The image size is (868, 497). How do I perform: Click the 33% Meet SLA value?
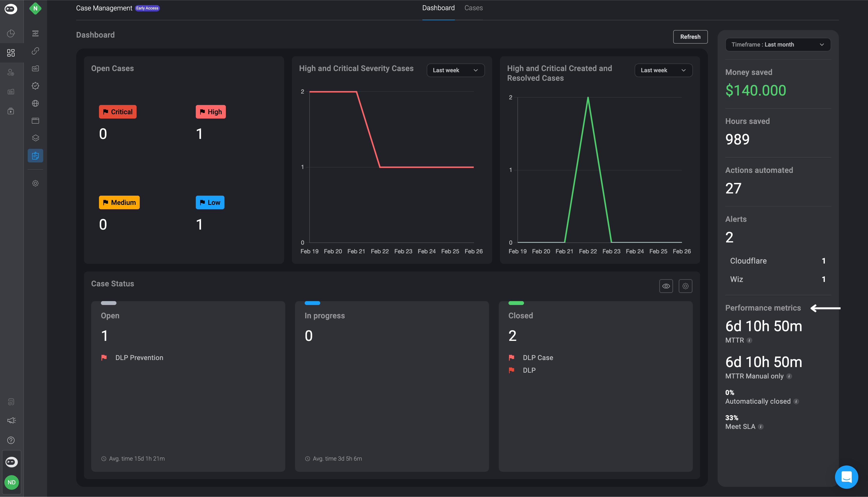point(731,418)
